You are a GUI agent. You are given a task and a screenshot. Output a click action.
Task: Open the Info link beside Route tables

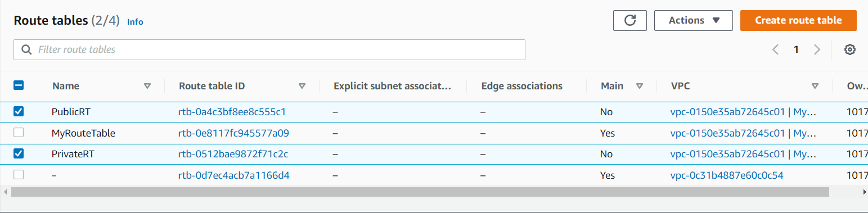click(135, 22)
